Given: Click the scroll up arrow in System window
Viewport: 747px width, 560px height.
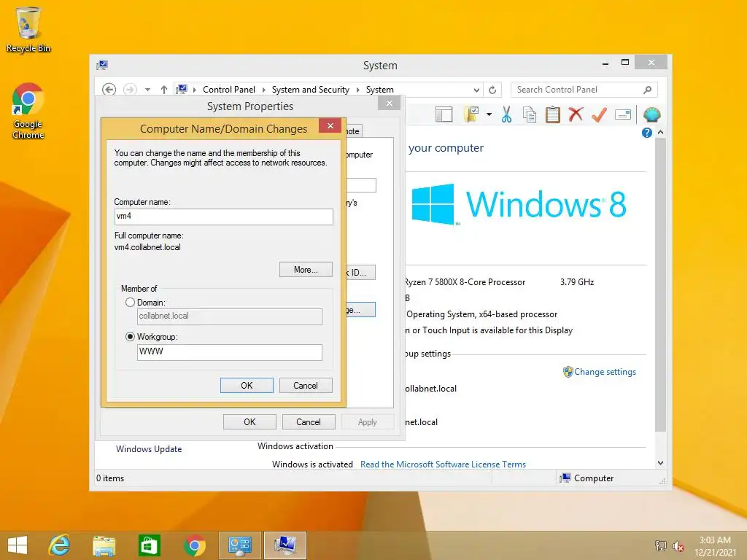Looking at the screenshot, I should (x=660, y=132).
